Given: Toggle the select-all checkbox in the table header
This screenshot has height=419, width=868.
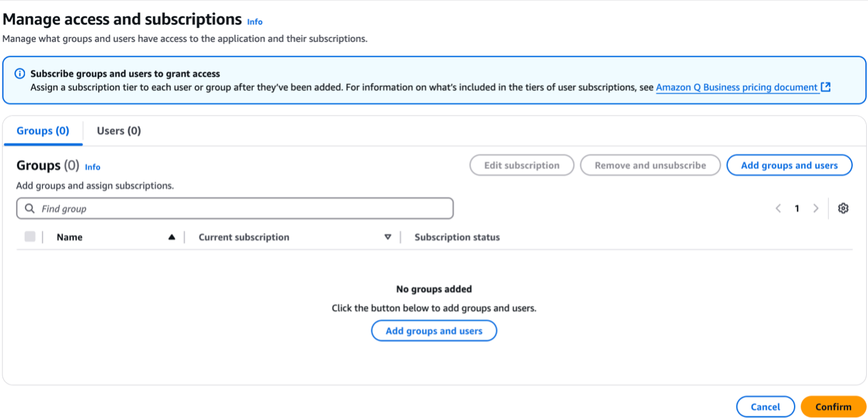Looking at the screenshot, I should point(30,236).
